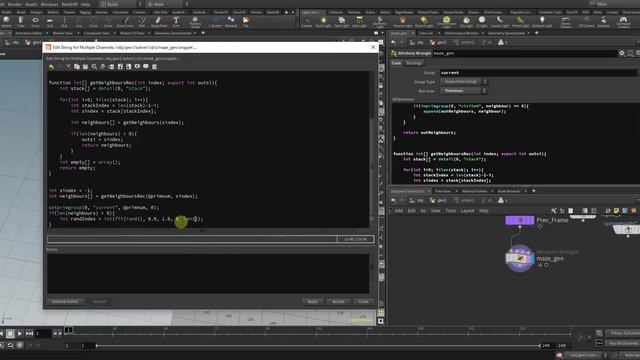
Task: Open the Help menu in main menu bar
Action: pyautogui.click(x=85, y=4)
